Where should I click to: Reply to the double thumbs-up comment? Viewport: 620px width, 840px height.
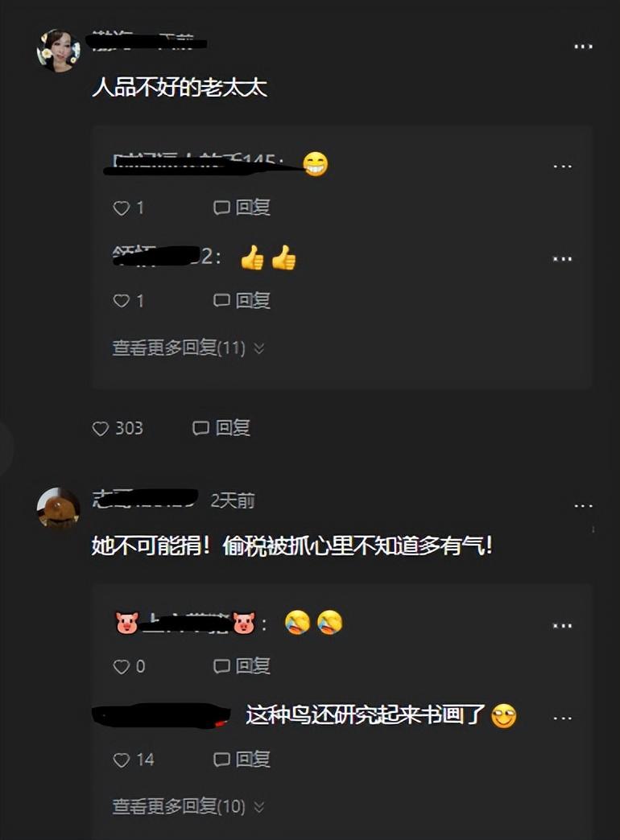(242, 300)
